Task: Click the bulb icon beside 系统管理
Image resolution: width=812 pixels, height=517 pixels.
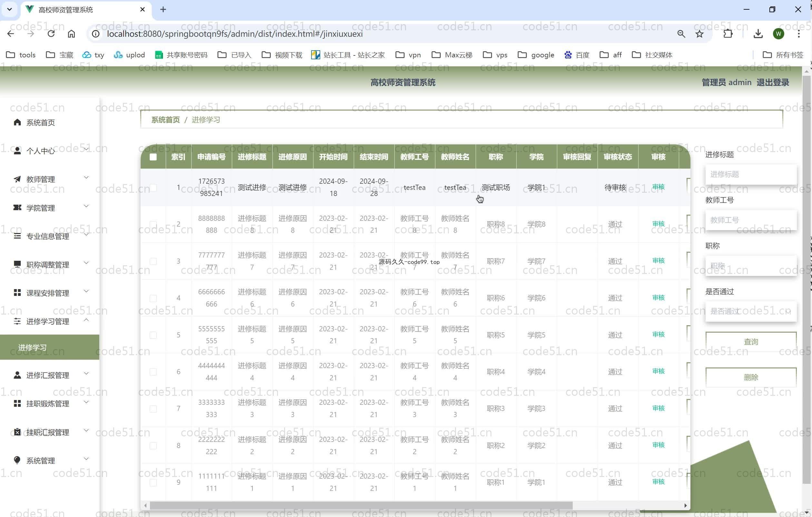Action: tap(17, 460)
